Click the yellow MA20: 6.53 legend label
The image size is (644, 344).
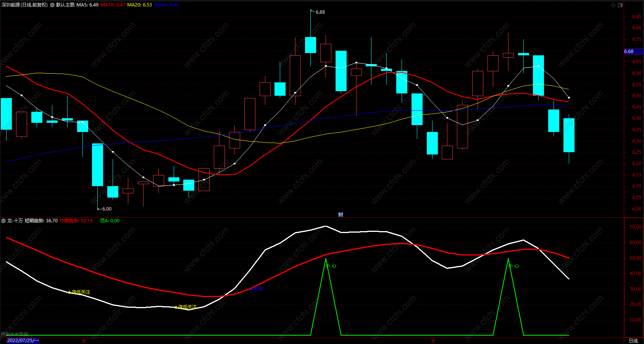coord(139,5)
